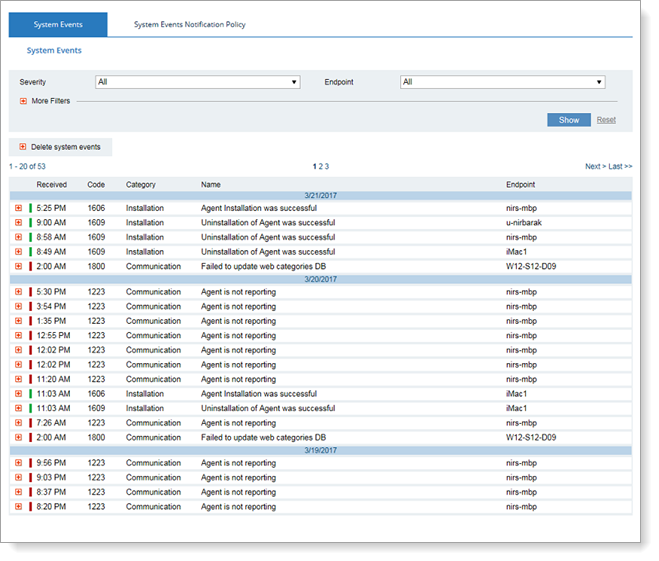Image resolution: width=659 pixels, height=561 pixels.
Task: Expand the 8:49 AM iMac1 uninstallation row
Action: (x=18, y=252)
